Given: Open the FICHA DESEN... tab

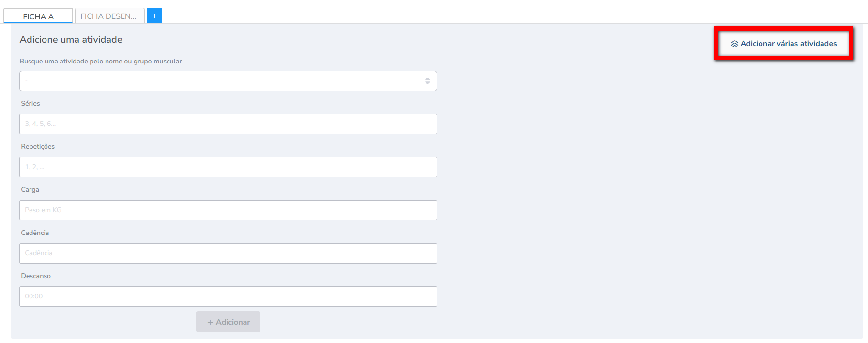Looking at the screenshot, I should (x=109, y=16).
